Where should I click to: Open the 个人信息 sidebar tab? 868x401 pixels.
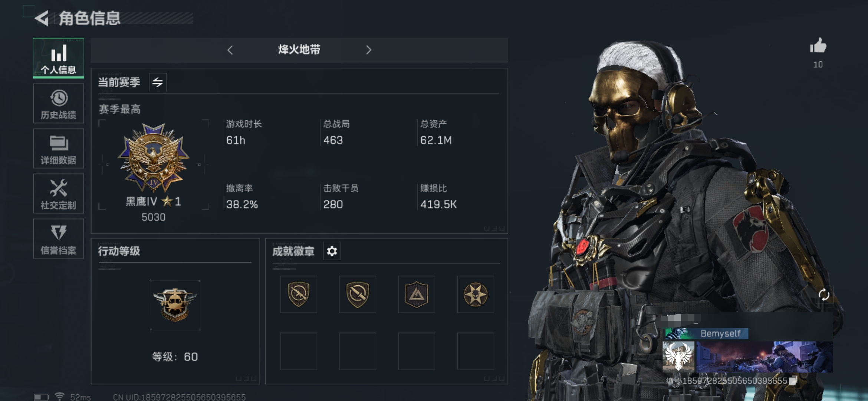(x=59, y=58)
